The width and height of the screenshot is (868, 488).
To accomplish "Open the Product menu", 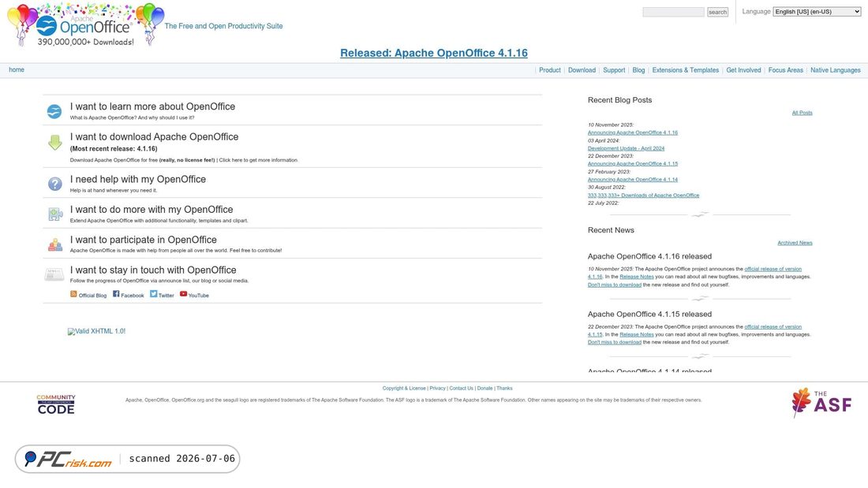I will pyautogui.click(x=550, y=70).
